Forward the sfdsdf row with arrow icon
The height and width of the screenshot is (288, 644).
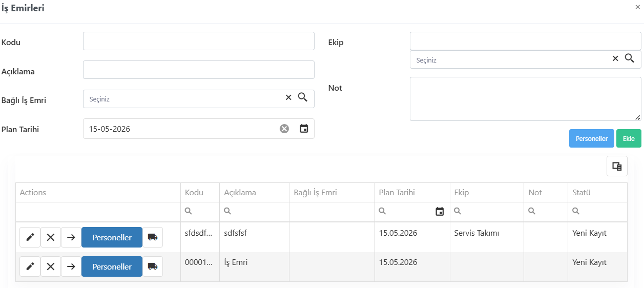(71, 237)
